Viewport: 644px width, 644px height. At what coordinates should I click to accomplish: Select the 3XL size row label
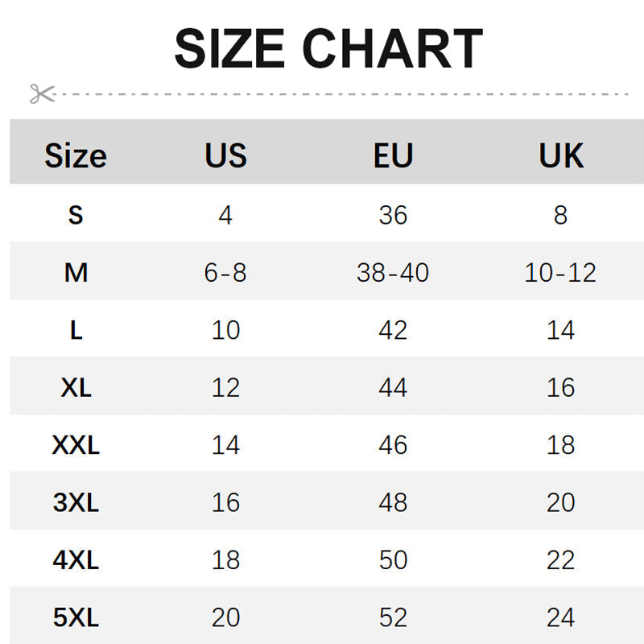point(76,503)
